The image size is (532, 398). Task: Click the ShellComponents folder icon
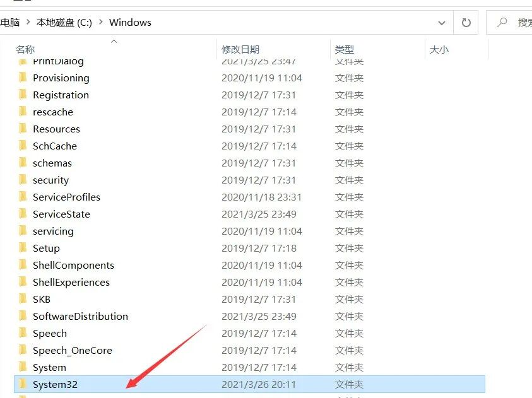coord(23,264)
